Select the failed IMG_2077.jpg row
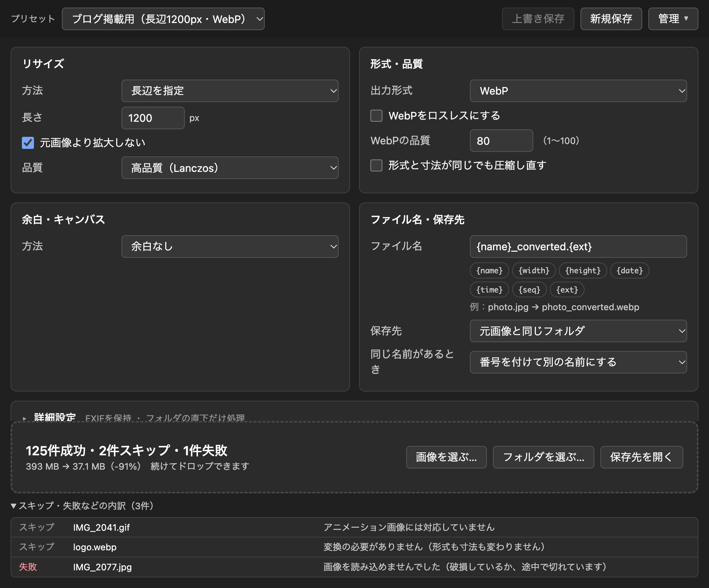 point(354,567)
